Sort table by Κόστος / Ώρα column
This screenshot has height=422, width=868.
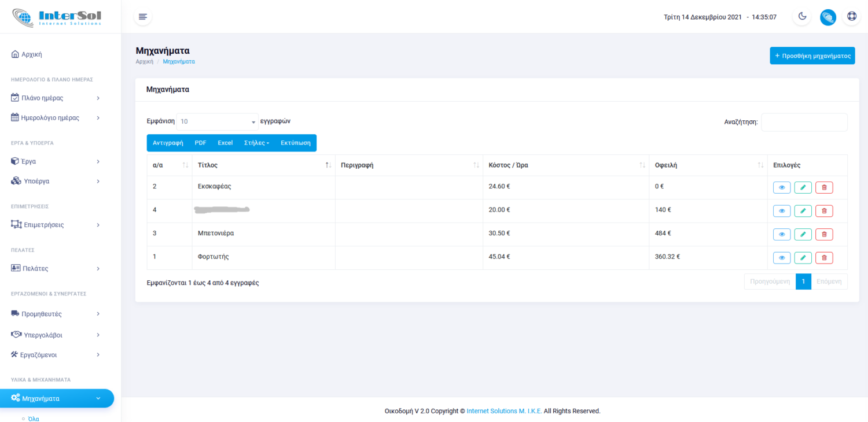[565, 165]
